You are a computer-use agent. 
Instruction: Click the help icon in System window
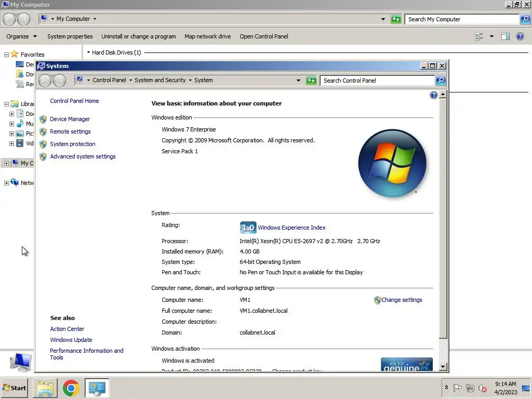(x=433, y=96)
